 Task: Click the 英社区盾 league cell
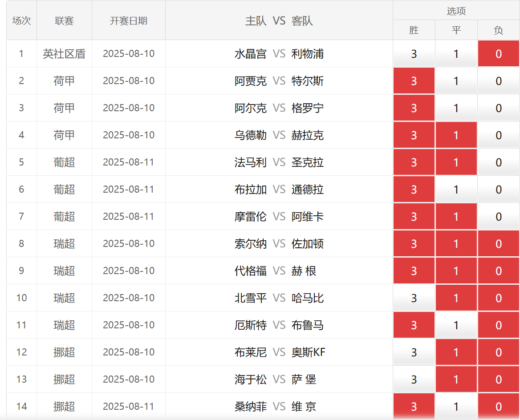65,54
